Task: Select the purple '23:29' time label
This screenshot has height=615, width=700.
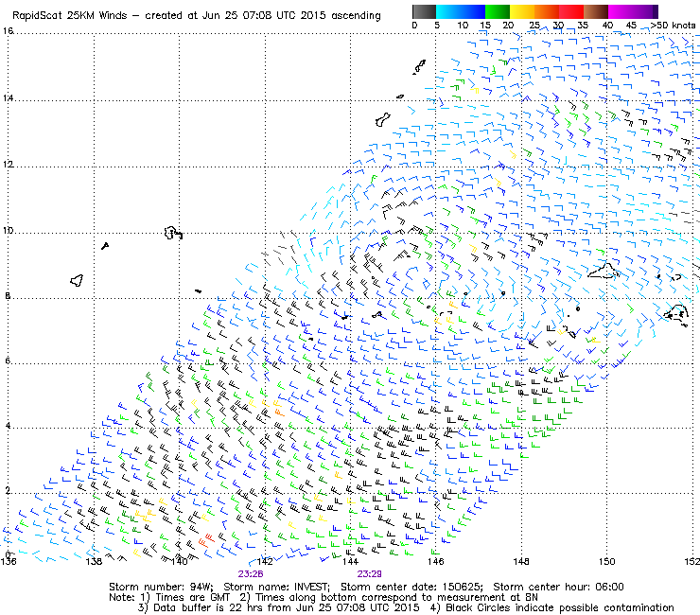Action: 369,574
